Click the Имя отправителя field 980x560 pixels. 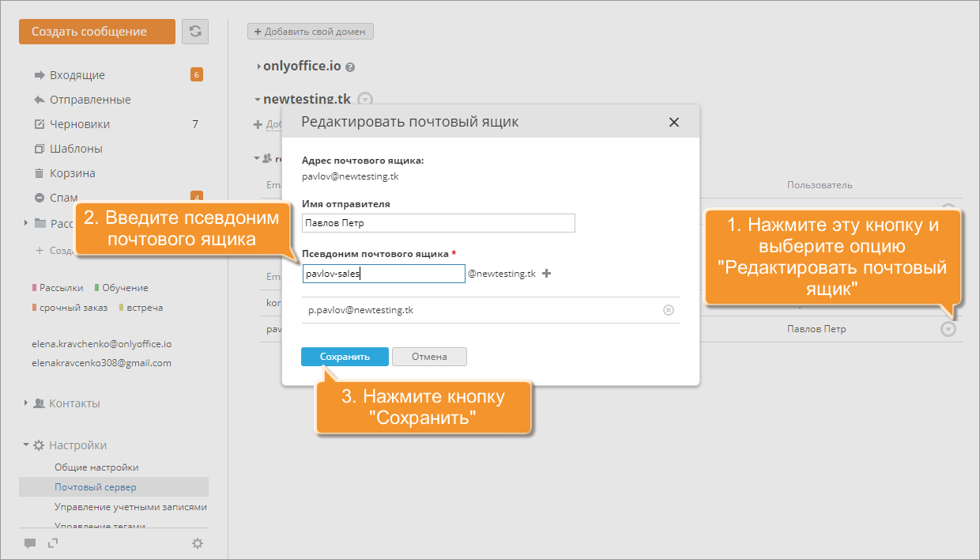click(439, 223)
